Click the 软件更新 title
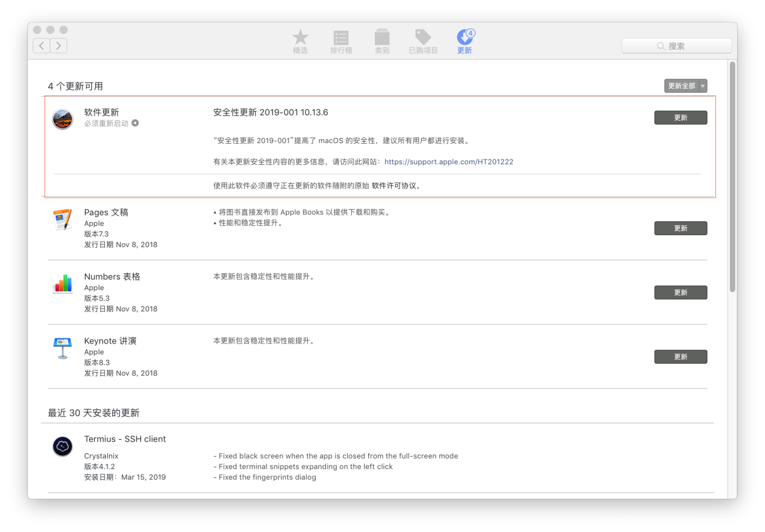Image resolution: width=765 pixels, height=532 pixels. coord(102,112)
